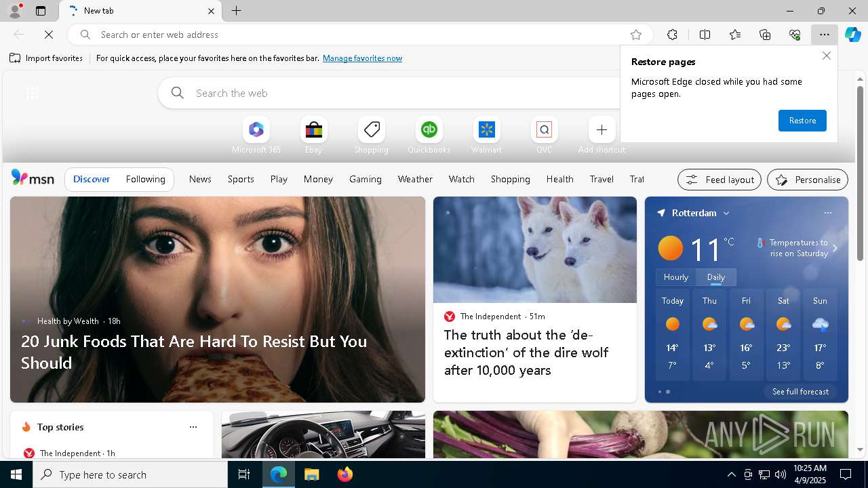This screenshot has height=488, width=868.
Task: Click the msn logo
Action: coord(33,178)
